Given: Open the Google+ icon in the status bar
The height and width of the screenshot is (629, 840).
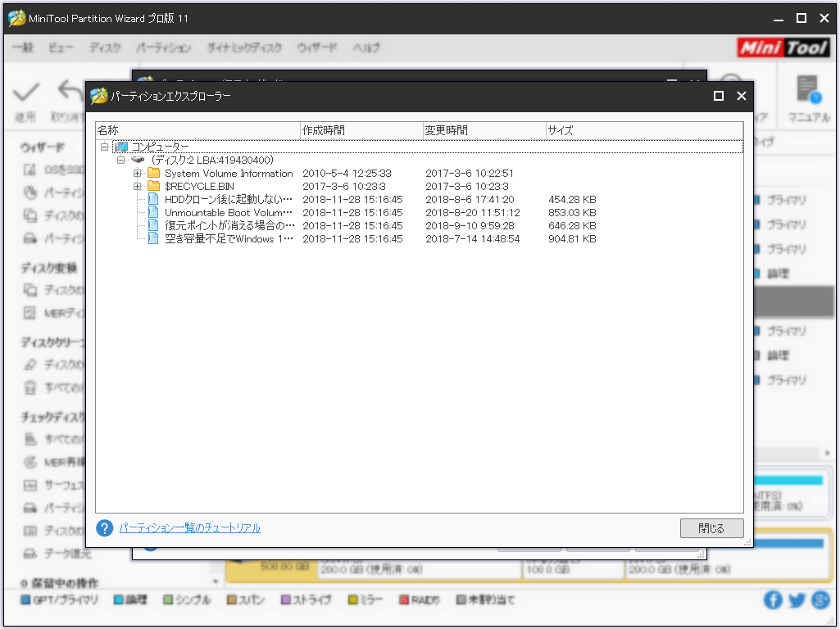Looking at the screenshot, I should click(x=820, y=600).
